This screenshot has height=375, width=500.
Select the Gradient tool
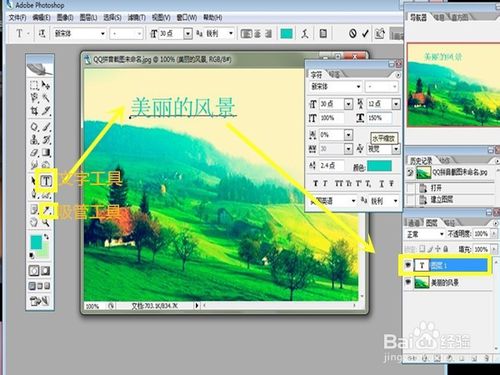pos(46,152)
